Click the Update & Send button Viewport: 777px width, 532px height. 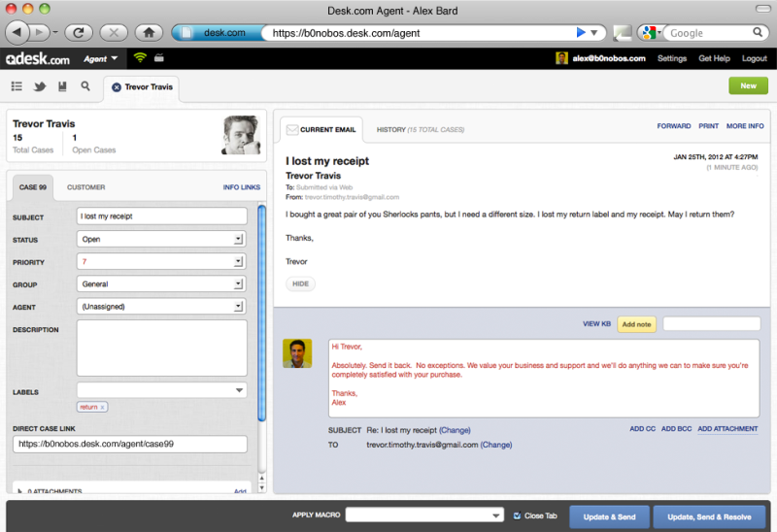pos(609,516)
